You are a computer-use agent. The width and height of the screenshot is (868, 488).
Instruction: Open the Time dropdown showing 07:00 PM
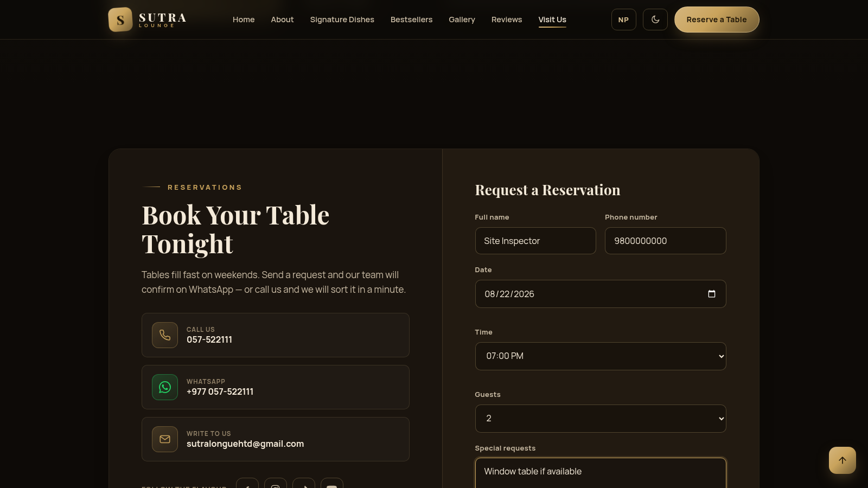click(x=601, y=356)
